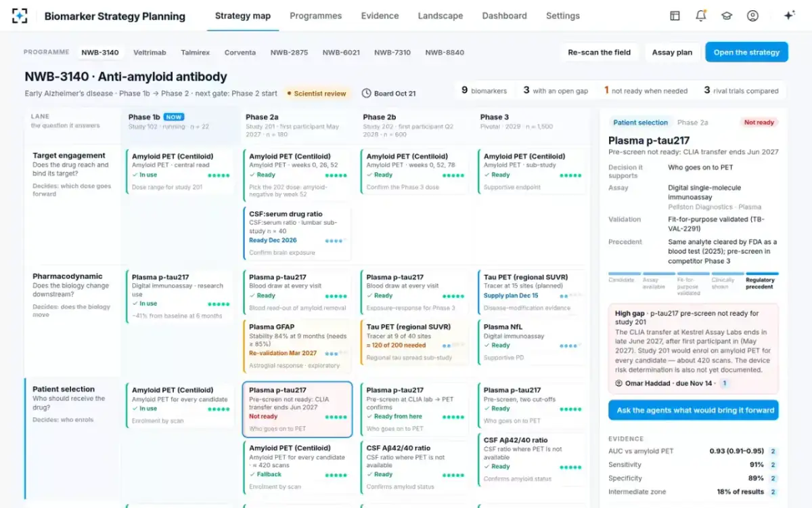Open the Fallback Amyloid PET card
This screenshot has height=508, width=812.
pos(296,467)
